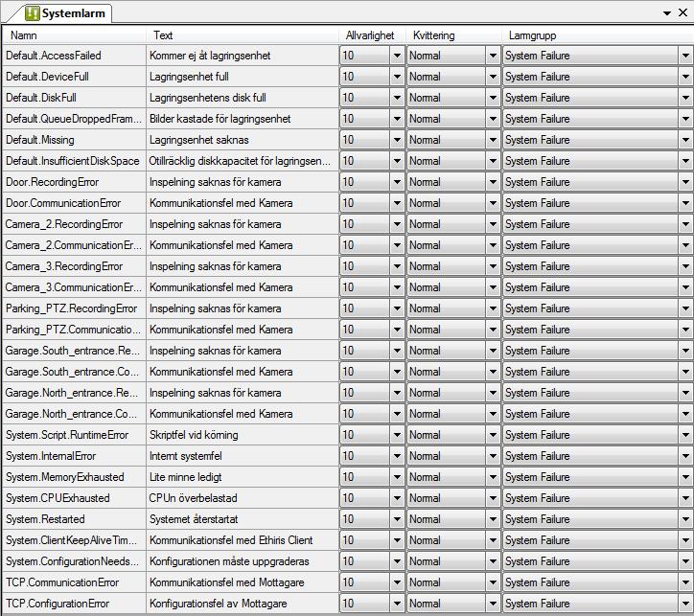Image resolution: width=694 pixels, height=616 pixels.
Task: Select the System.MemoryExhausted name cell
Action: point(74,477)
